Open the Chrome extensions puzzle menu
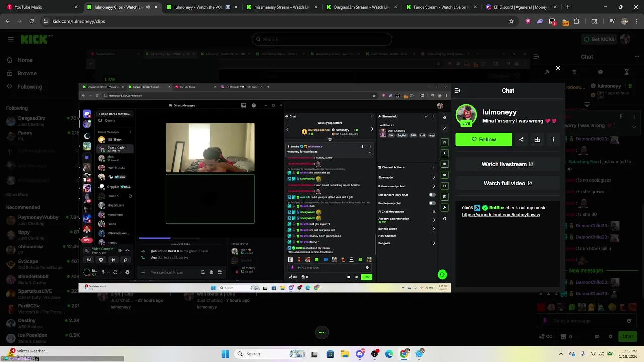The height and width of the screenshot is (362, 644). click(577, 21)
